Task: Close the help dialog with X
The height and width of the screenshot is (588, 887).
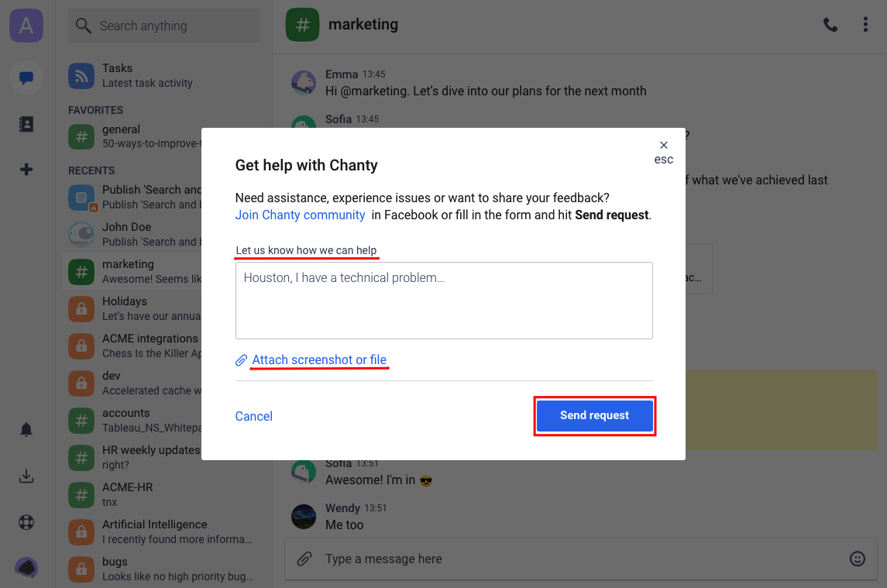Action: pos(663,145)
